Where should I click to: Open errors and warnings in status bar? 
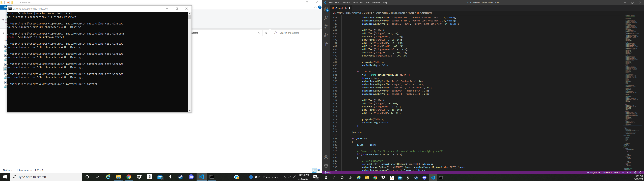[329, 172]
